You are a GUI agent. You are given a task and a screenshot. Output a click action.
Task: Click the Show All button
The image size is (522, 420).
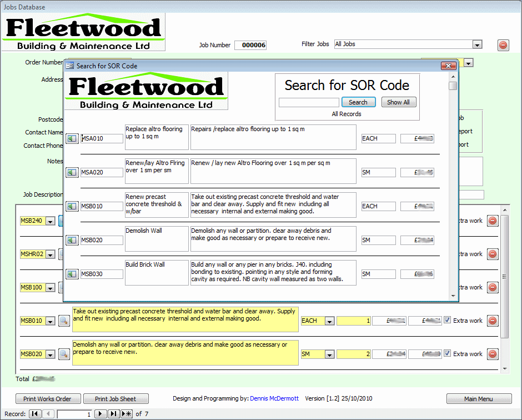399,102
